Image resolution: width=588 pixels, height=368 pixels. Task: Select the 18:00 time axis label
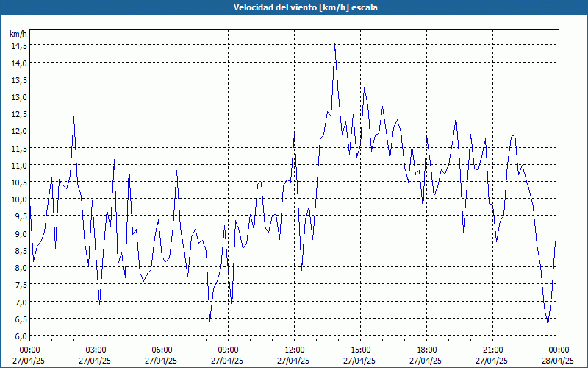[x=427, y=350]
